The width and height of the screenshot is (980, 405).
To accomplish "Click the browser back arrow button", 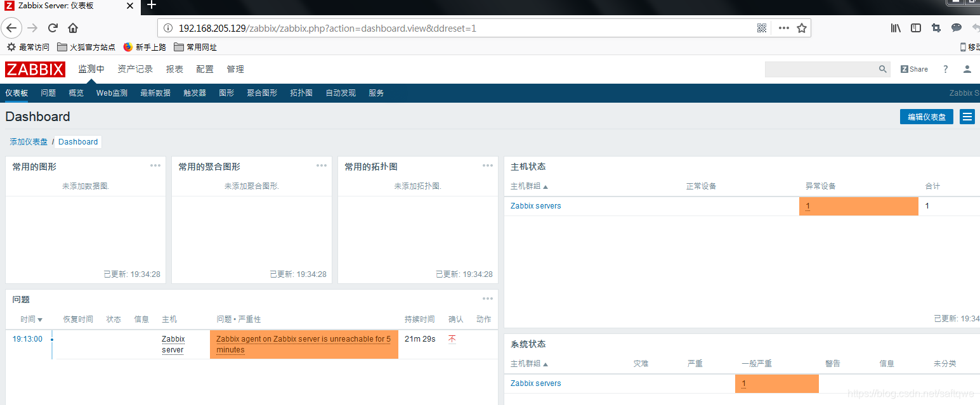I will coord(12,28).
